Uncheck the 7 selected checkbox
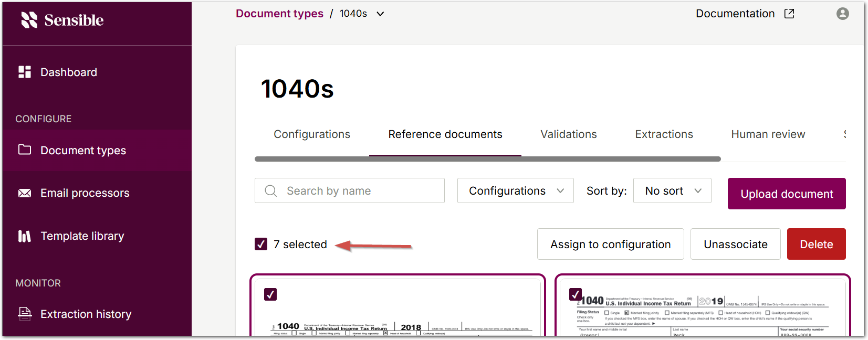 261,244
